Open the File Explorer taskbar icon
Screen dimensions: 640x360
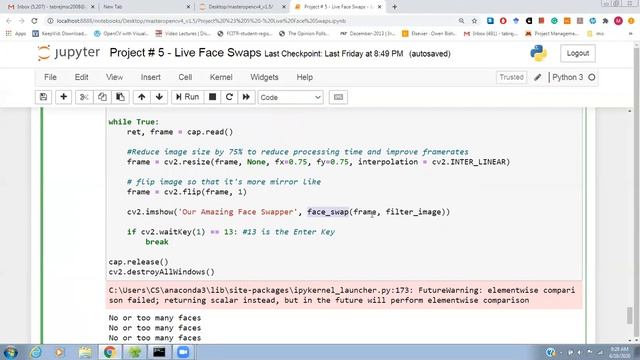point(85,352)
